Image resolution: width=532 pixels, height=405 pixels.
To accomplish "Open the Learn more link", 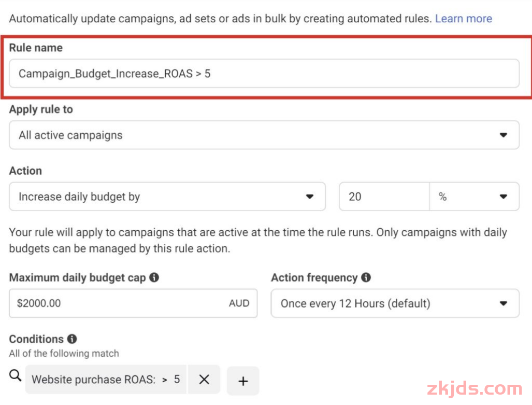I will pyautogui.click(x=463, y=19).
